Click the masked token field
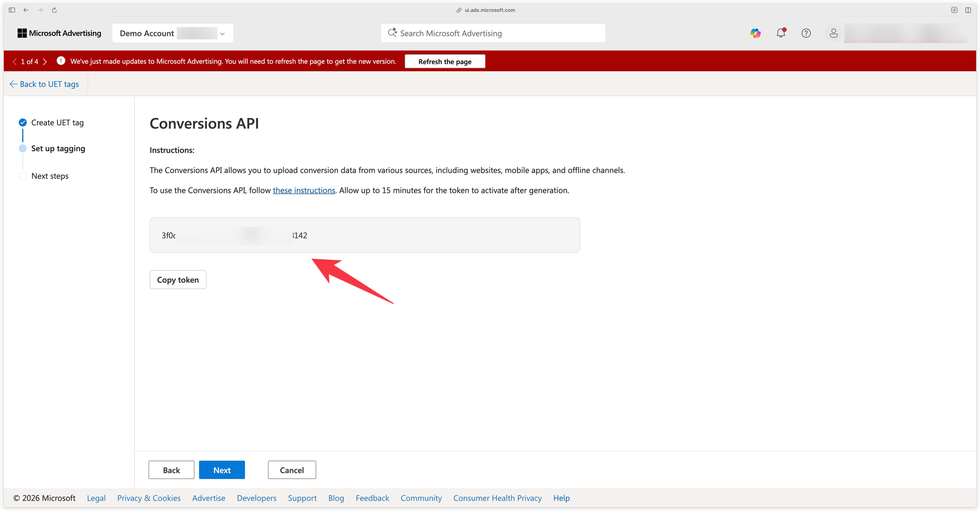The image size is (980, 511). (x=365, y=235)
